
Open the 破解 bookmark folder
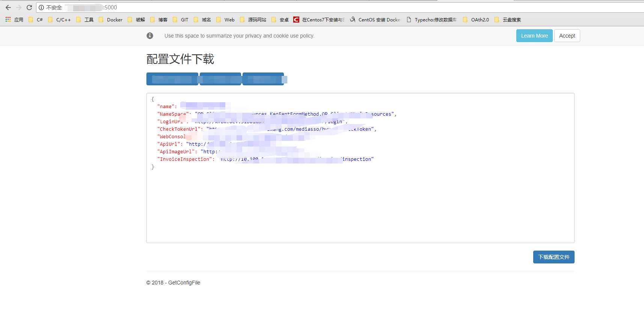(x=136, y=20)
